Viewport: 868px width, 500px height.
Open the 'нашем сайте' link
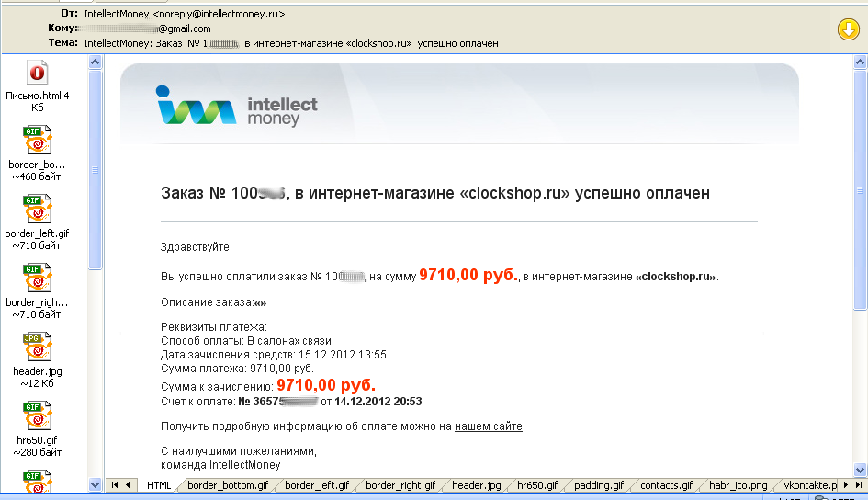tap(489, 426)
